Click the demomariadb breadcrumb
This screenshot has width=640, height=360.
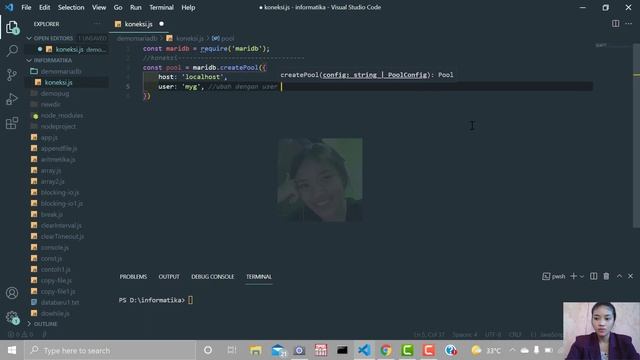(x=137, y=38)
